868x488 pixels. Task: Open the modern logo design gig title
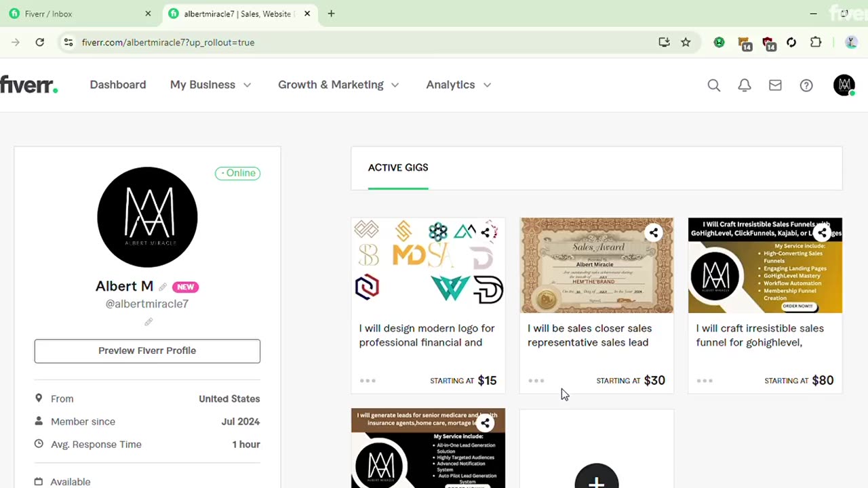427,335
